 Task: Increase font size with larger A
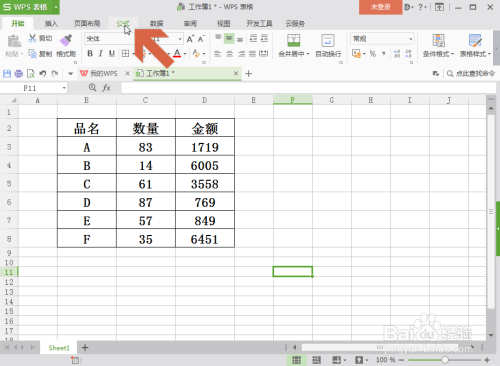coord(190,39)
